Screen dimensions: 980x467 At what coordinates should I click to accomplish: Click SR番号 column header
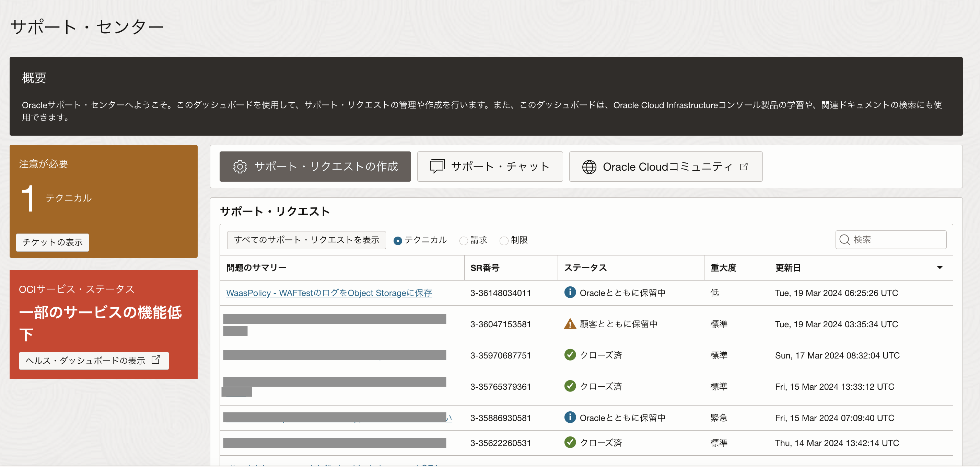click(485, 267)
